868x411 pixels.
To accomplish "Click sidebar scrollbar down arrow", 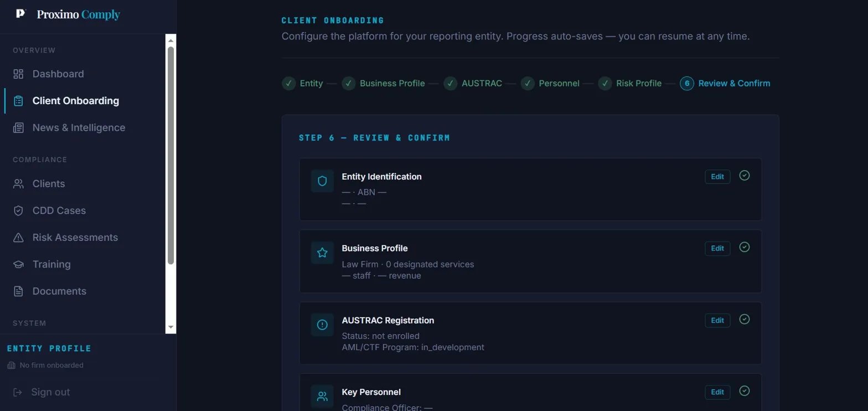I will [170, 327].
